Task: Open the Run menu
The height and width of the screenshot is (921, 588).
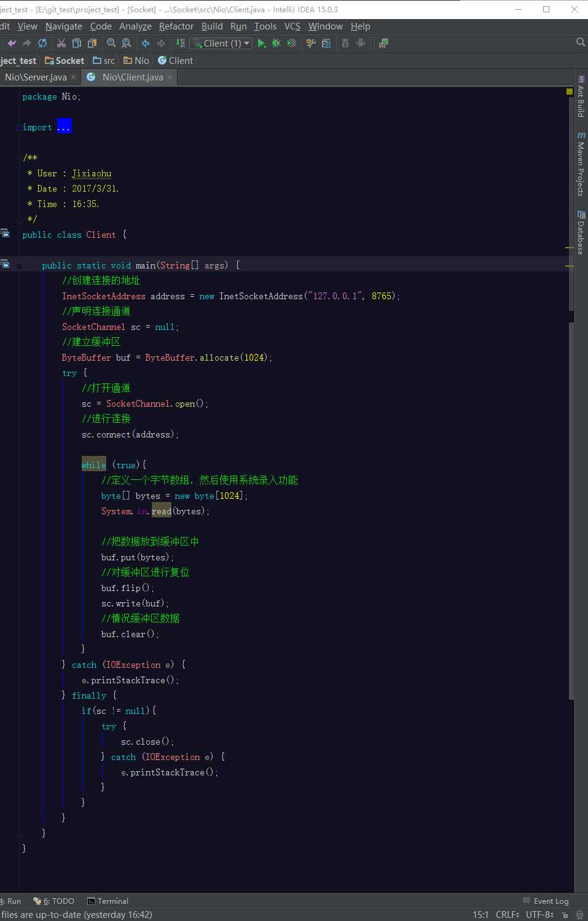Action: [238, 26]
